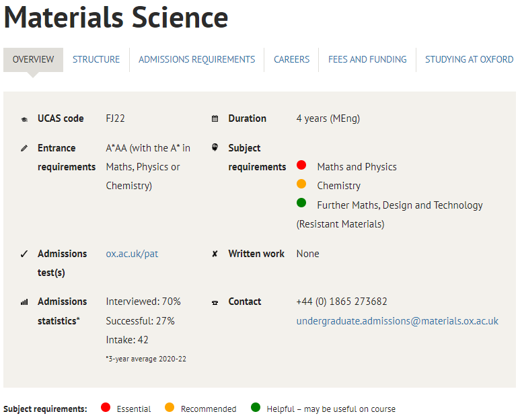Click the calendar icon beside Duration
The height and width of the screenshot is (420, 520).
pos(215,119)
